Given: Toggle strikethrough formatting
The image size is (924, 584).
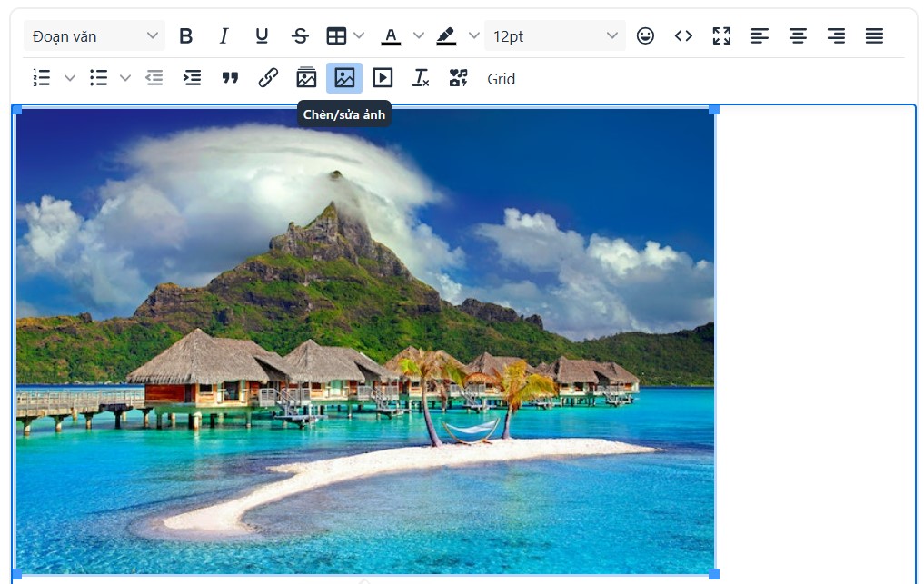Looking at the screenshot, I should (x=300, y=36).
